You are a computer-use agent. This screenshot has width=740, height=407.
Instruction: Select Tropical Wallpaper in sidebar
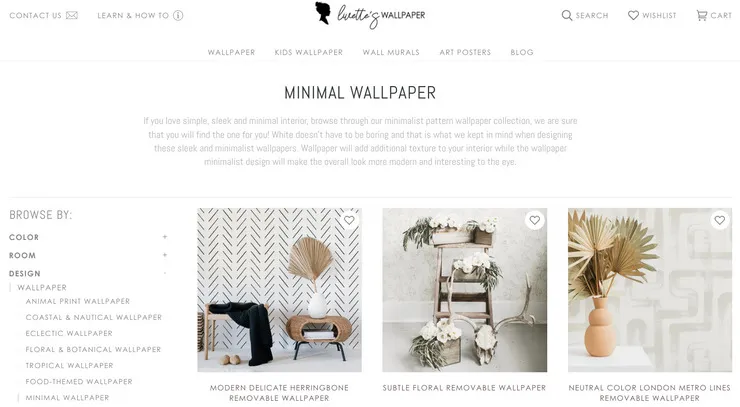(x=69, y=365)
